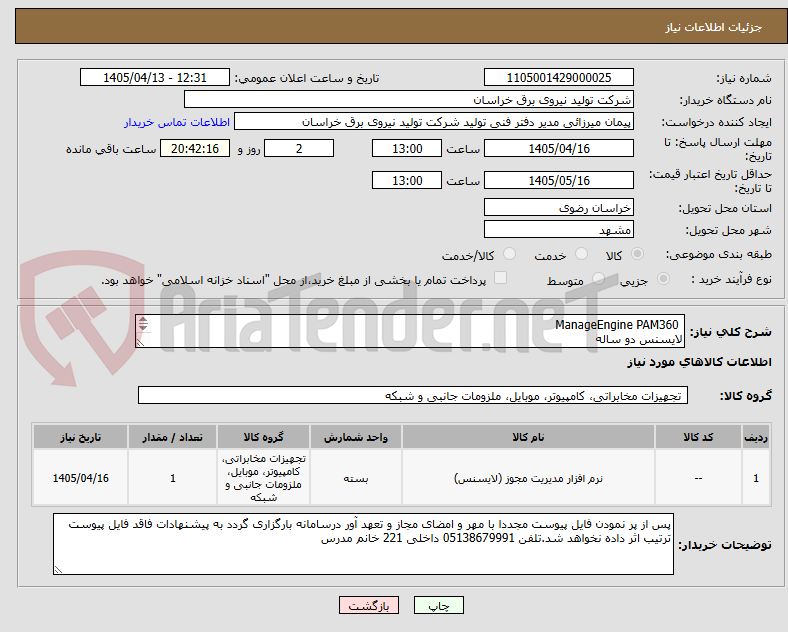This screenshot has height=632, width=788.
Task: Click the کد کالا column header
Action: 698,437
